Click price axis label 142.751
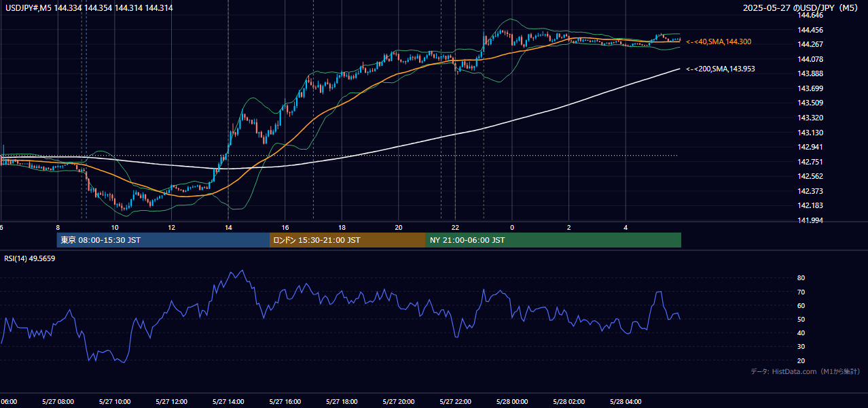The height and width of the screenshot is (408, 868). 810,162
